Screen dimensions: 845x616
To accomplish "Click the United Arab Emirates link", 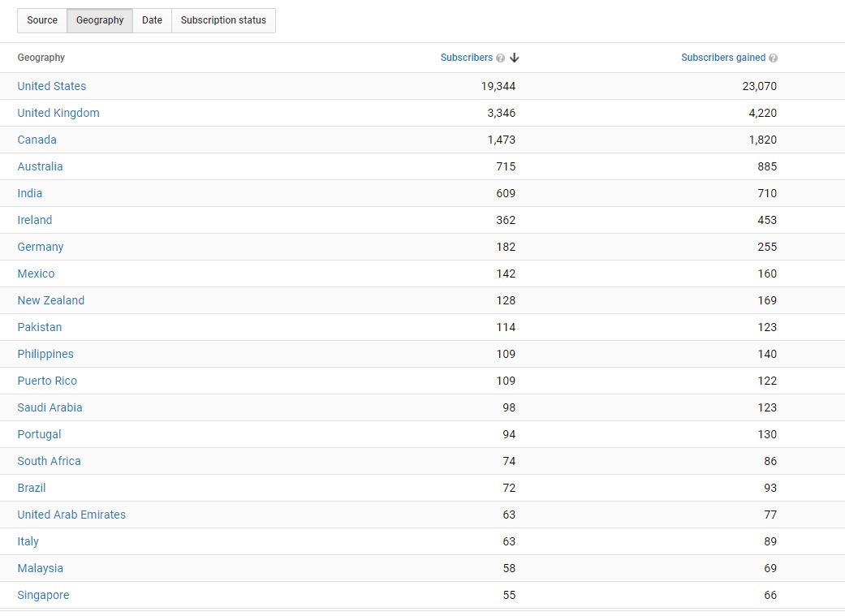I will 71,515.
